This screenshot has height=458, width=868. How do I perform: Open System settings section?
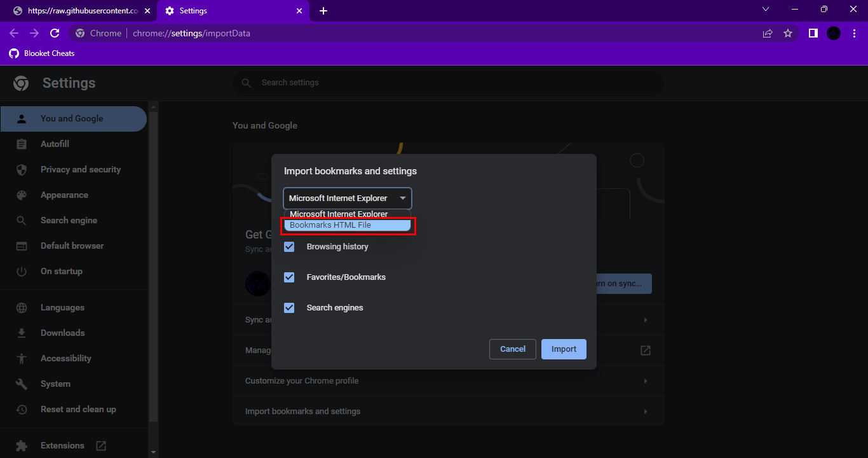(x=73, y=384)
